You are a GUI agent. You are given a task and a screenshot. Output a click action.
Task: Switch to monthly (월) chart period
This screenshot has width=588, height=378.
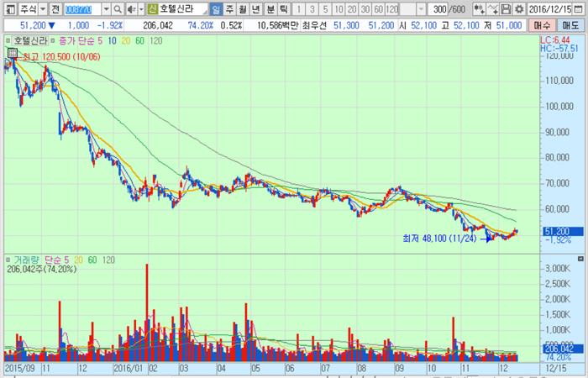tap(244, 8)
